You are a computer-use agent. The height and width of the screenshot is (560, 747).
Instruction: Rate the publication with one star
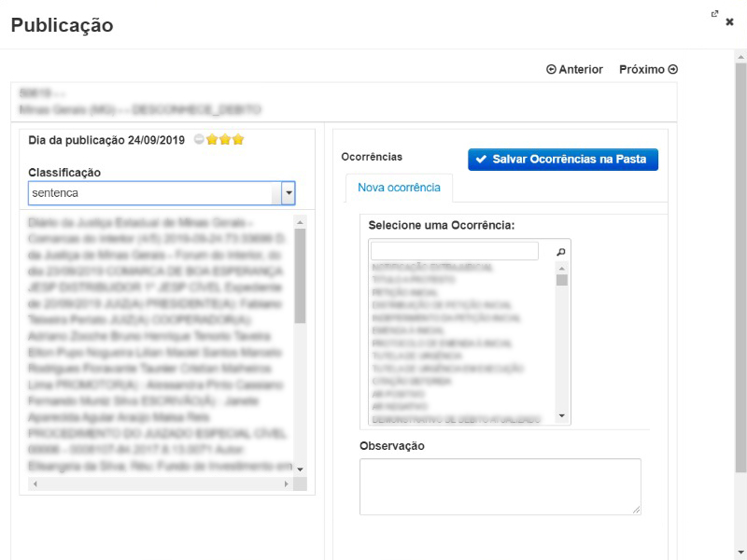[x=212, y=140]
